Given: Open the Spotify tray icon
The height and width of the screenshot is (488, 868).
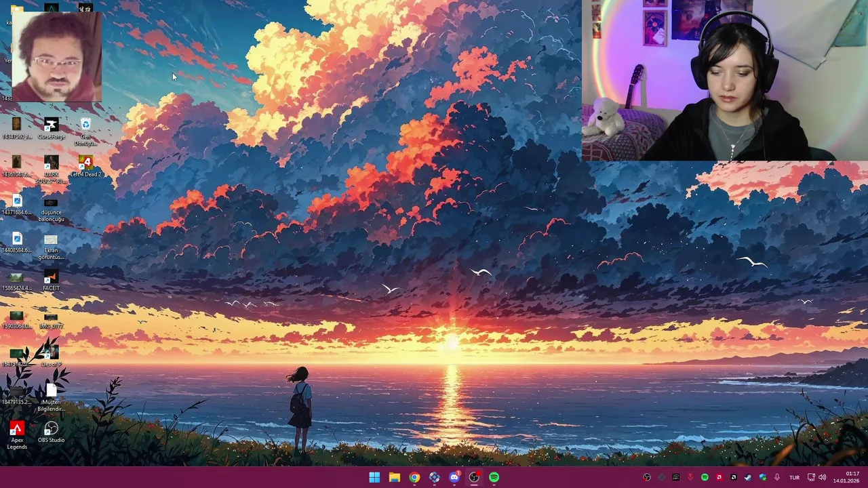Looking at the screenshot, I should pos(705,477).
